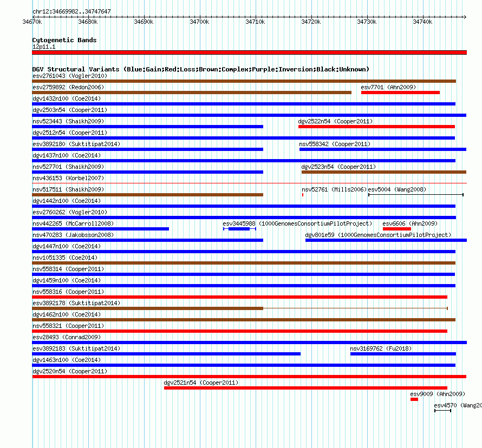Select the dgv1463n100 (Coe2014) label

click(x=67, y=360)
